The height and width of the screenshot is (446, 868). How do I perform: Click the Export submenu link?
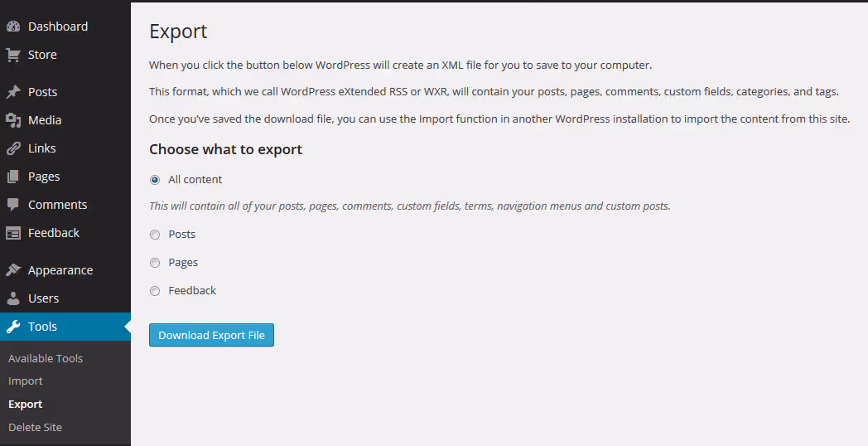click(x=26, y=405)
